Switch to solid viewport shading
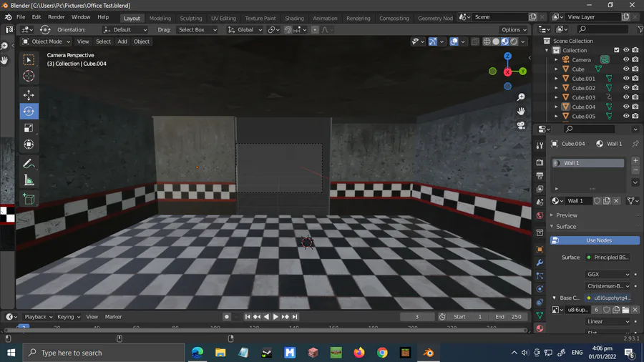Image resolution: width=644 pixels, height=362 pixels. pyautogui.click(x=496, y=41)
